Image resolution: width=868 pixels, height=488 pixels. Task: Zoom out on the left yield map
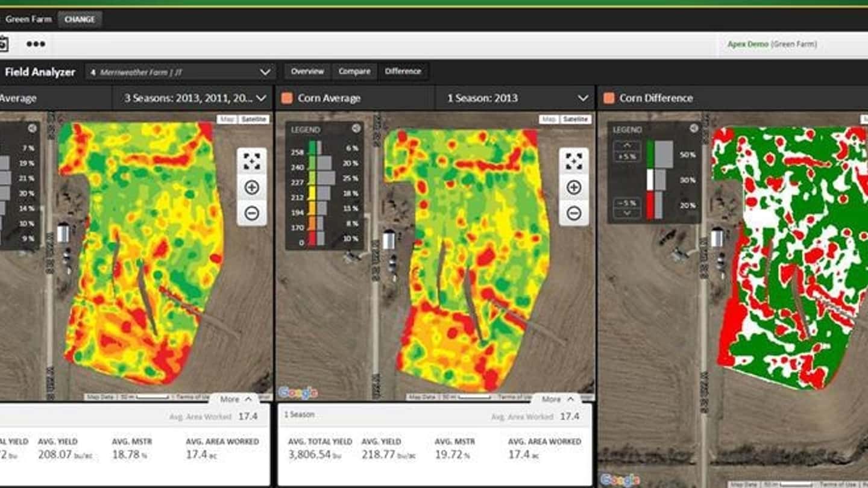(252, 213)
